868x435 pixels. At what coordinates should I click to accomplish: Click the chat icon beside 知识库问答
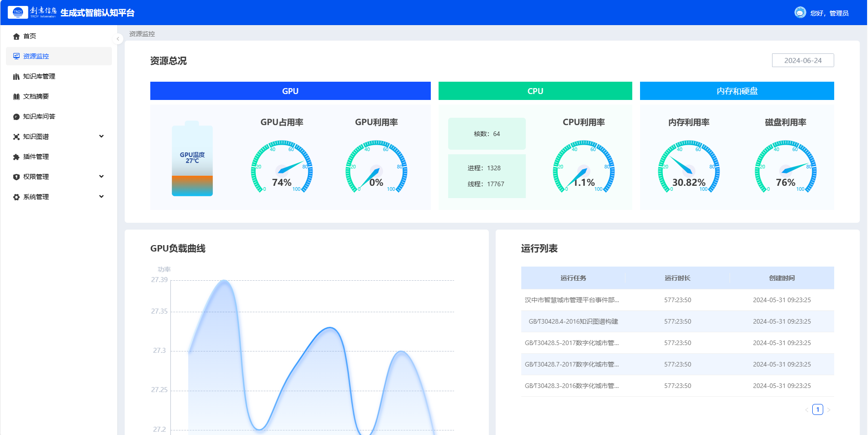click(16, 117)
